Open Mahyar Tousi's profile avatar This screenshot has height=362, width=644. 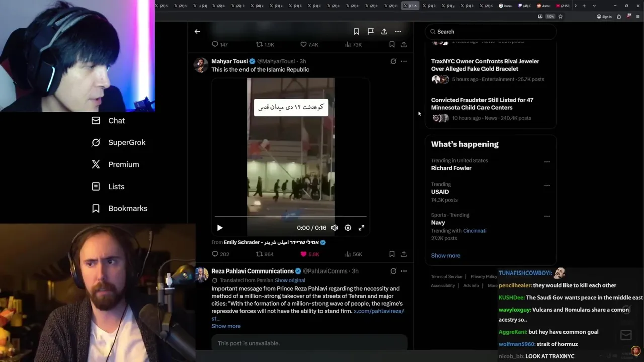(201, 65)
